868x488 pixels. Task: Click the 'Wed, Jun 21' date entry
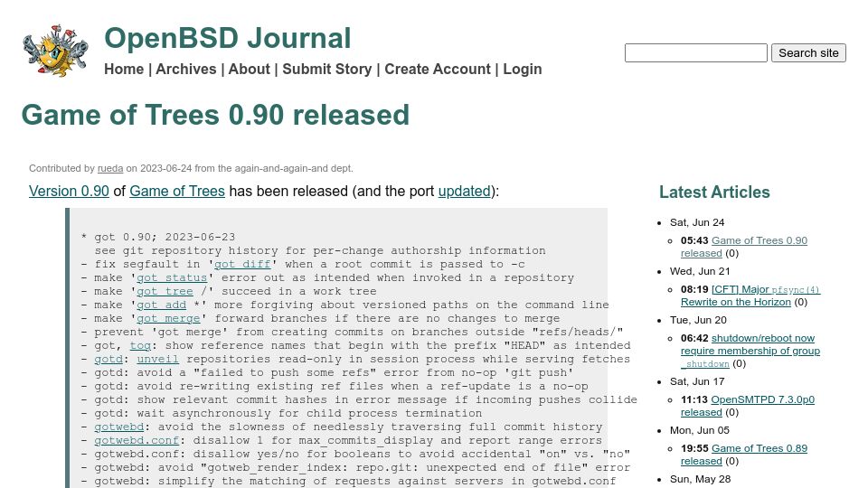[x=700, y=271]
